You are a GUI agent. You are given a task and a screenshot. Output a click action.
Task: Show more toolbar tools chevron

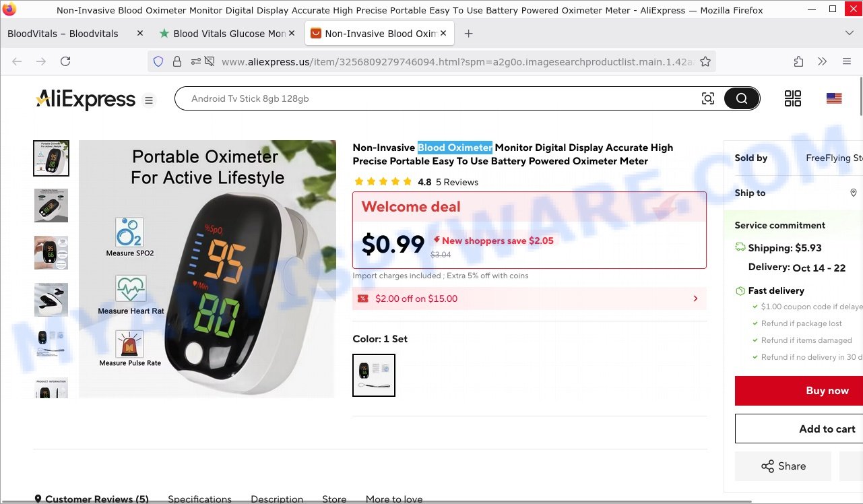tap(823, 61)
